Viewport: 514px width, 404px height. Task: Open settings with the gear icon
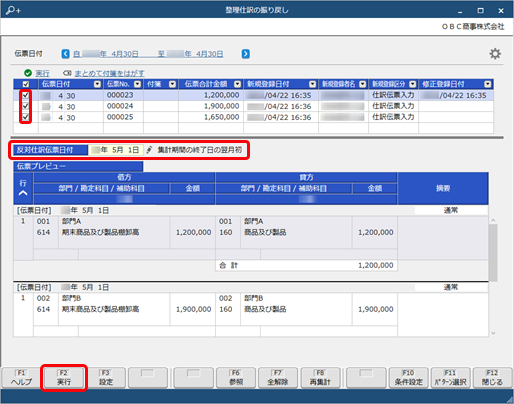coord(495,54)
